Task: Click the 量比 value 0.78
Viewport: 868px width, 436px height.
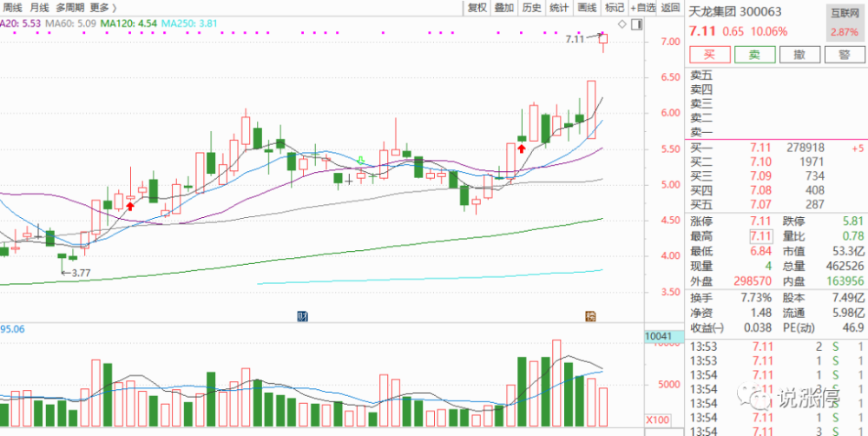Action: [x=855, y=236]
